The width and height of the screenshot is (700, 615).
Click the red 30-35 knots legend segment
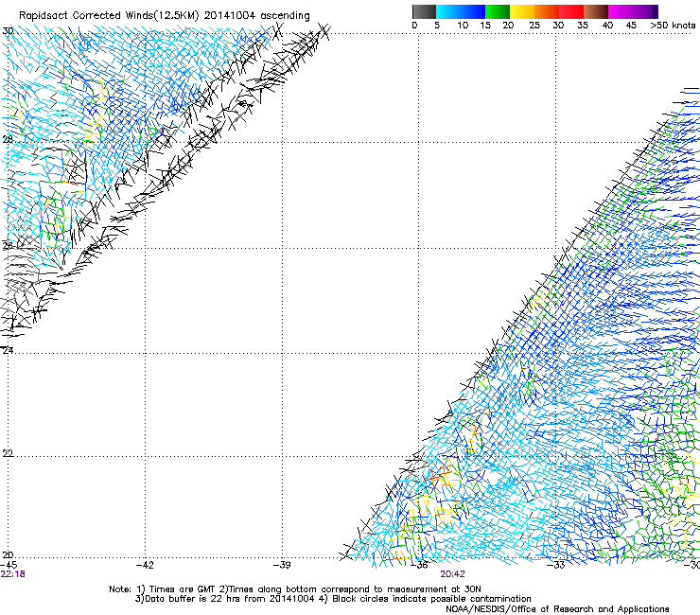[571, 11]
